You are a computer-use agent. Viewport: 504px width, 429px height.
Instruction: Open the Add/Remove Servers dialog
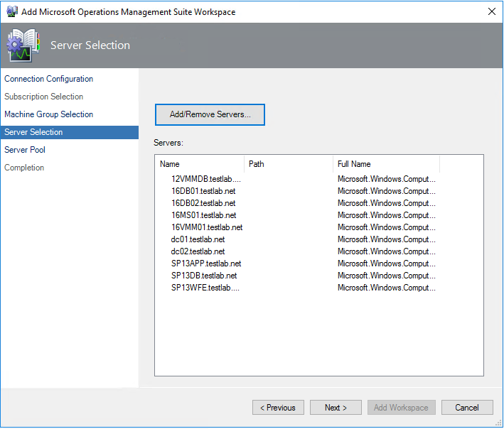coord(210,114)
